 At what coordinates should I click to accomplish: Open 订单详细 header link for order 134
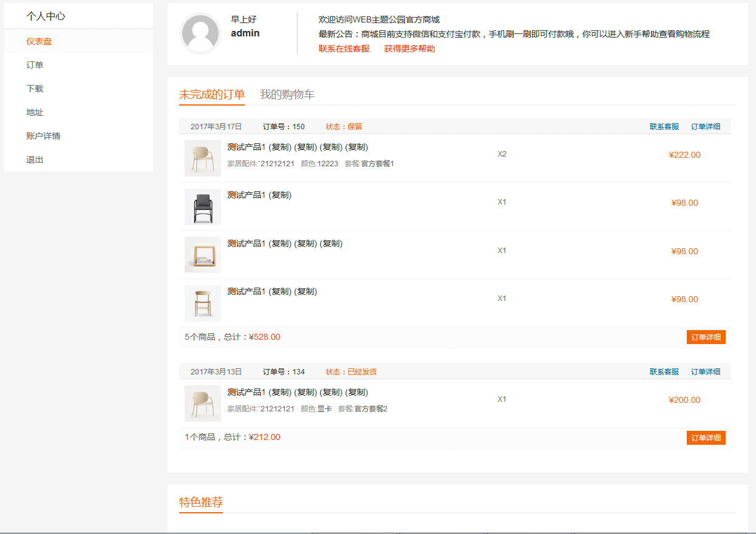tap(706, 372)
